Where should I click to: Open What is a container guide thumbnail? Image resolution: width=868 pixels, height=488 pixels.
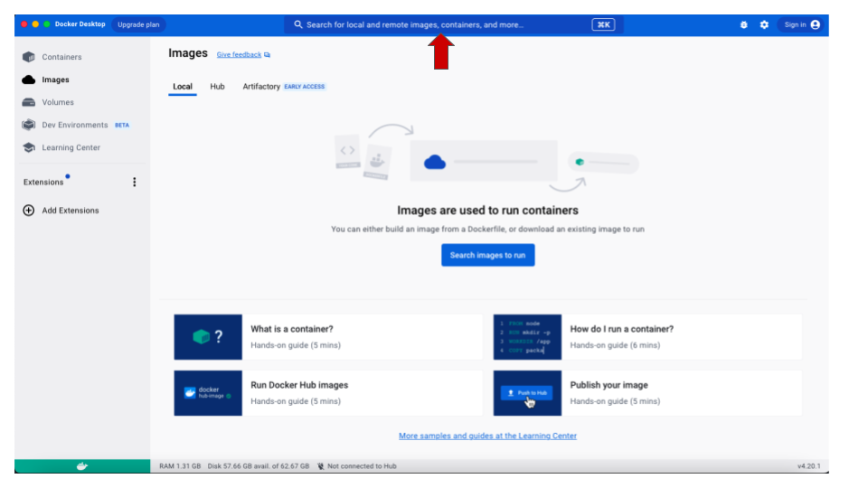(x=208, y=337)
